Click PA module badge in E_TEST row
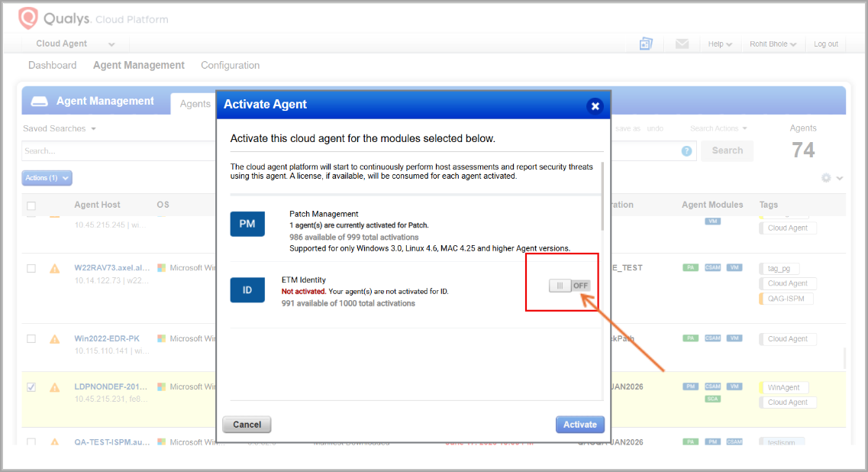 coord(690,267)
